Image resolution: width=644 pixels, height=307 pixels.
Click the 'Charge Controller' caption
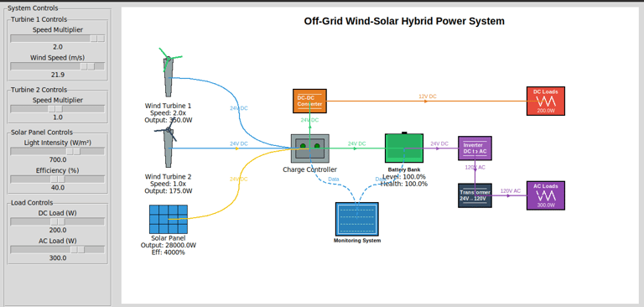click(x=310, y=169)
